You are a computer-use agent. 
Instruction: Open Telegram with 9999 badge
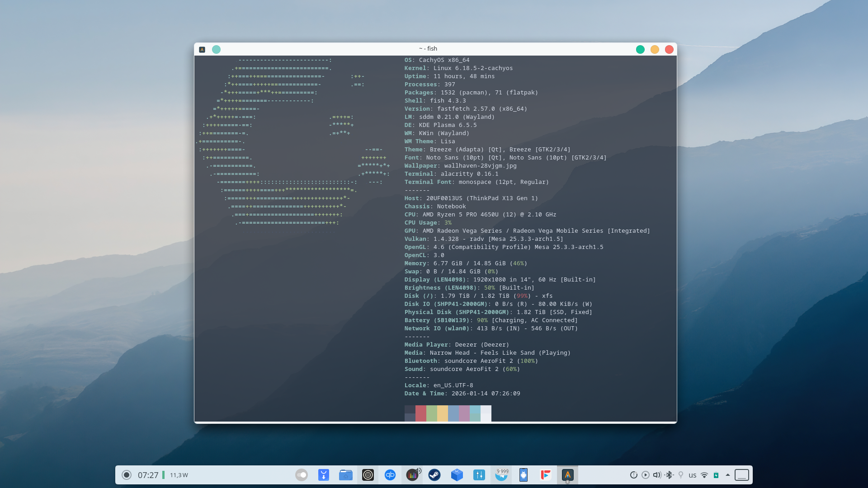point(501,475)
